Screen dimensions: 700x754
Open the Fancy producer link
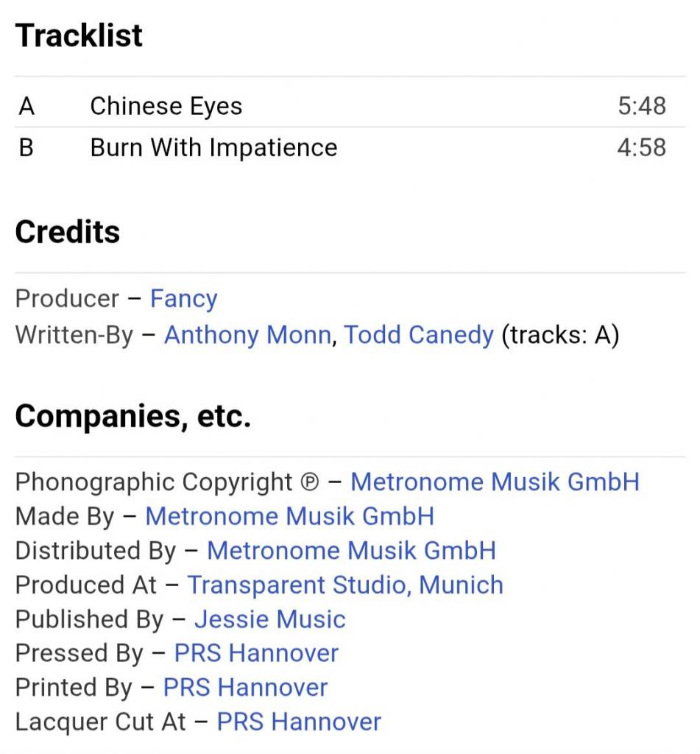click(x=183, y=299)
